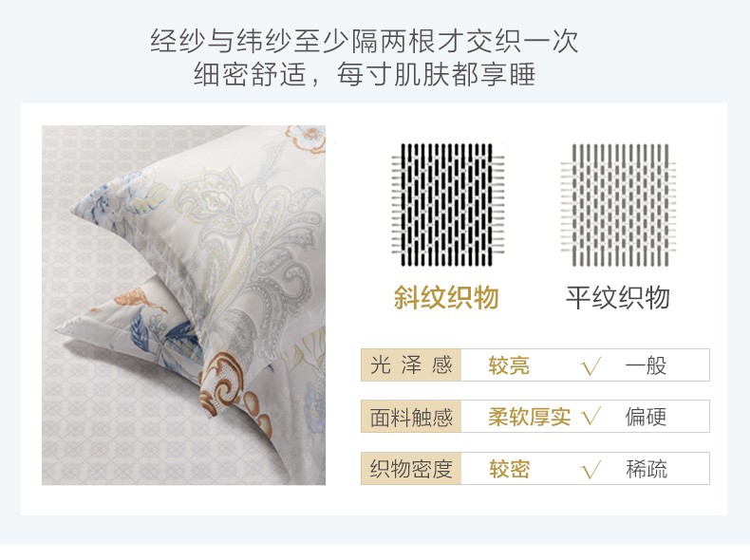
Task: Click the 较密 value text
Action: 509,469
